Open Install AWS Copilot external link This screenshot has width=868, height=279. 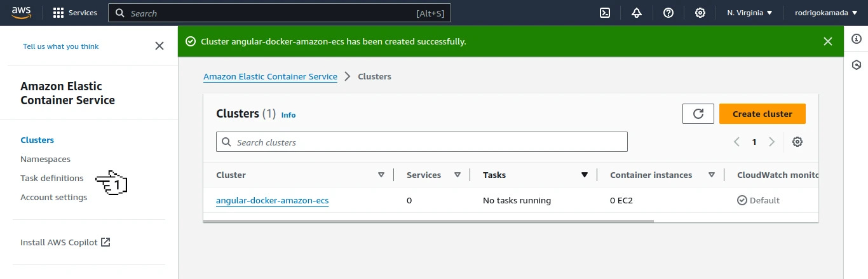click(x=65, y=242)
